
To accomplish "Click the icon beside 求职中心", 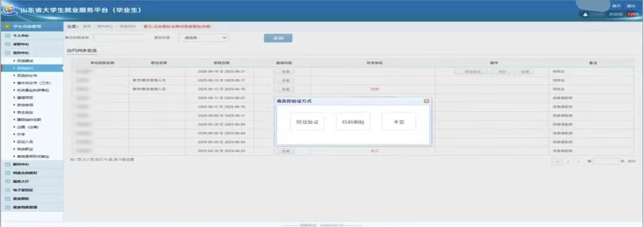I will (x=7, y=44).
